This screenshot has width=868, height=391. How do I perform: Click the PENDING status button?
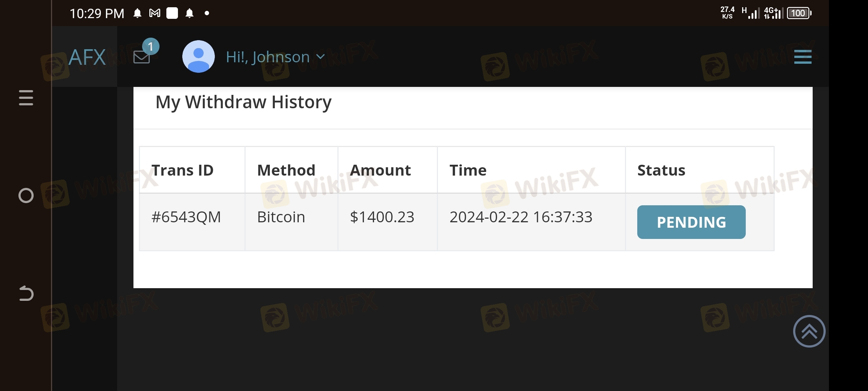691,222
